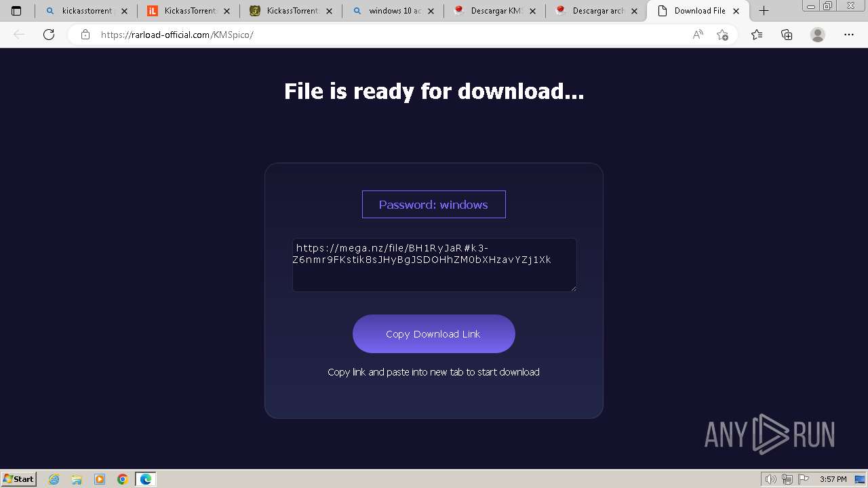
Task: Open the user profile menu
Action: 818,35
